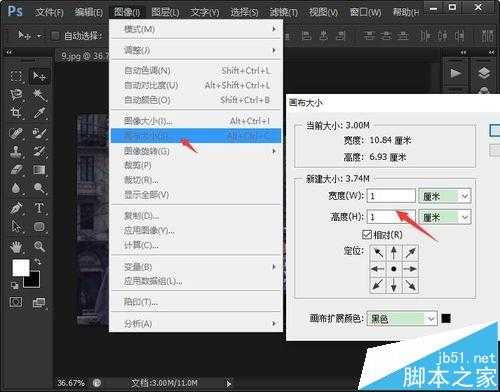The width and height of the screenshot is (500, 392).
Task: Set anchor to top-center up arrow
Action: click(x=394, y=253)
